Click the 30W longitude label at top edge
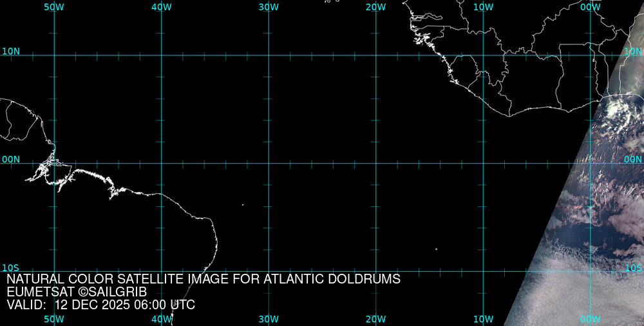Image resolution: width=644 pixels, height=326 pixels. click(269, 7)
